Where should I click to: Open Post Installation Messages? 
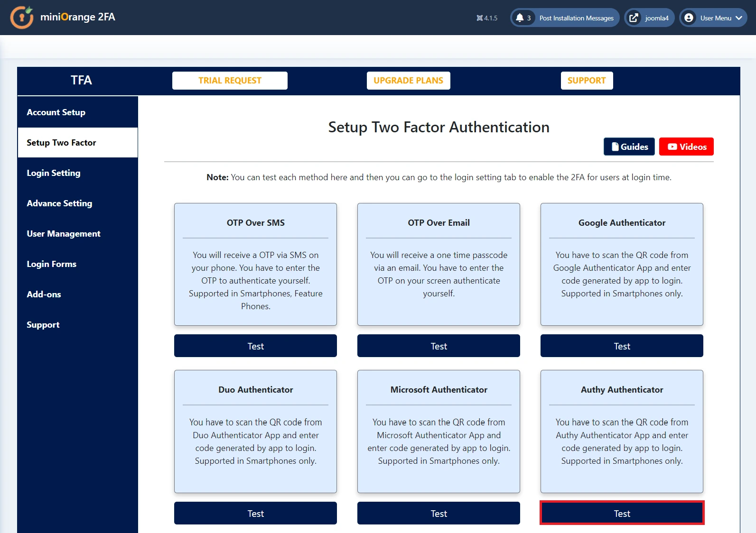[x=565, y=18]
